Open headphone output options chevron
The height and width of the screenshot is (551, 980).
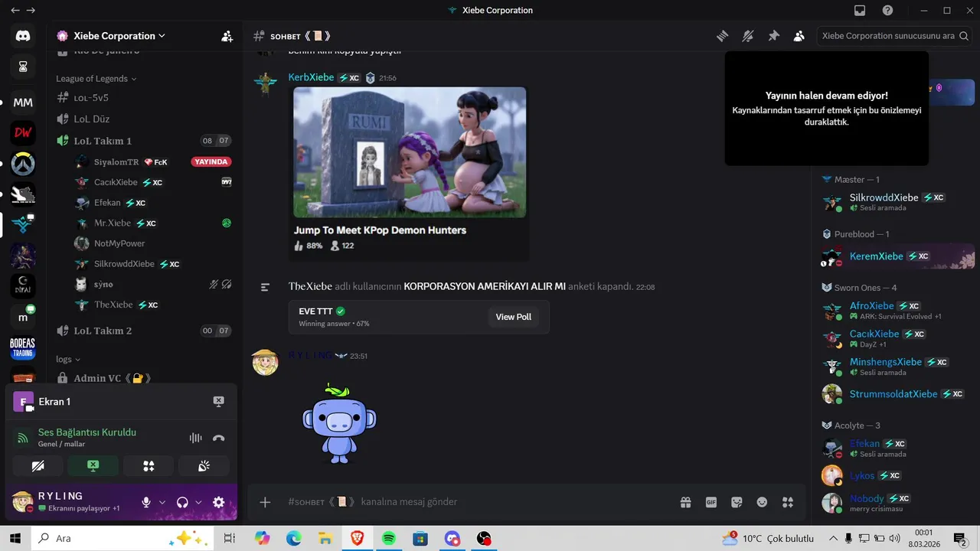198,502
